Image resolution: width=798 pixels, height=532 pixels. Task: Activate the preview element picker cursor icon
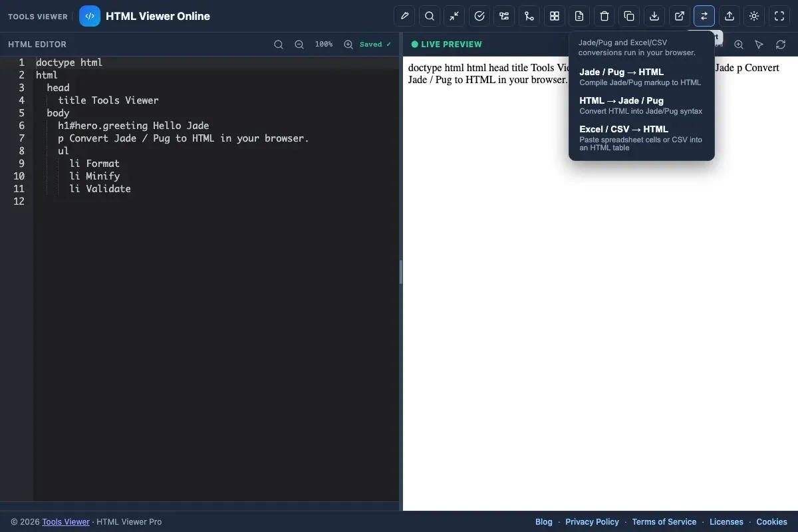click(759, 45)
